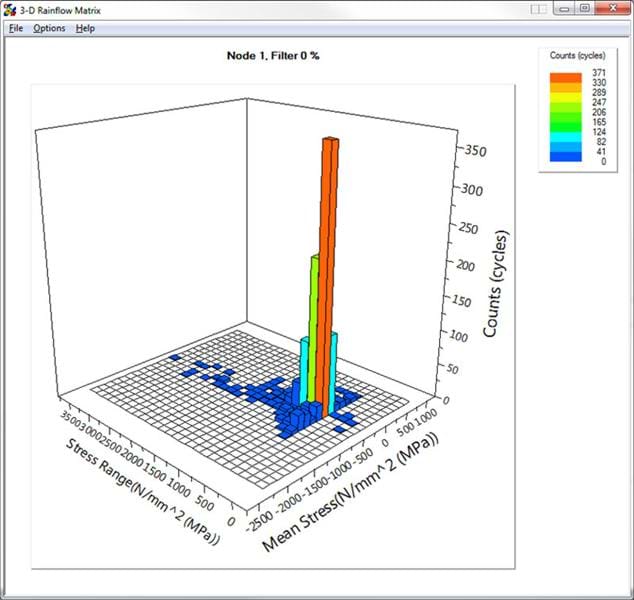This screenshot has width=634, height=600.
Task: Click the "Node 1, Filter 0 %" title
Action: point(273,55)
